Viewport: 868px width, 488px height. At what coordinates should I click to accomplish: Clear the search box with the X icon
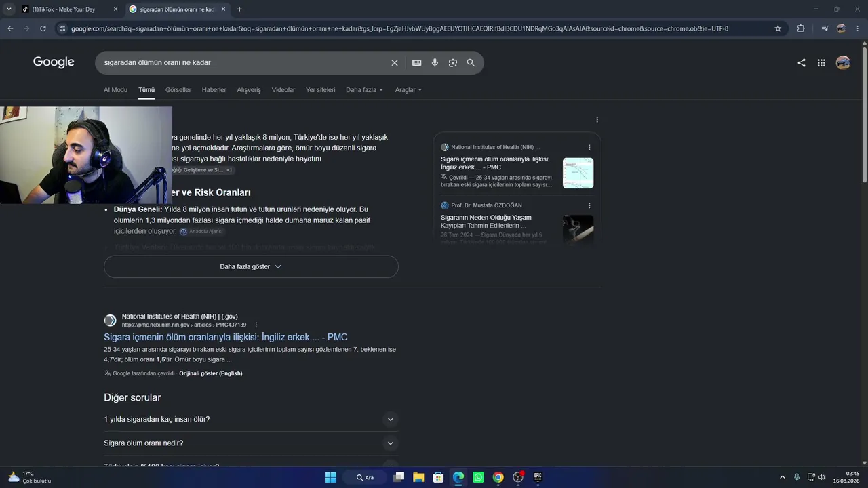[x=395, y=62]
